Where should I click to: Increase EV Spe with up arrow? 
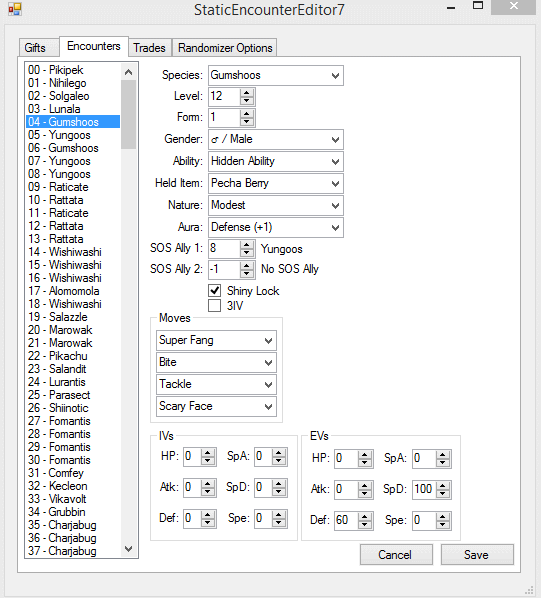(x=443, y=517)
